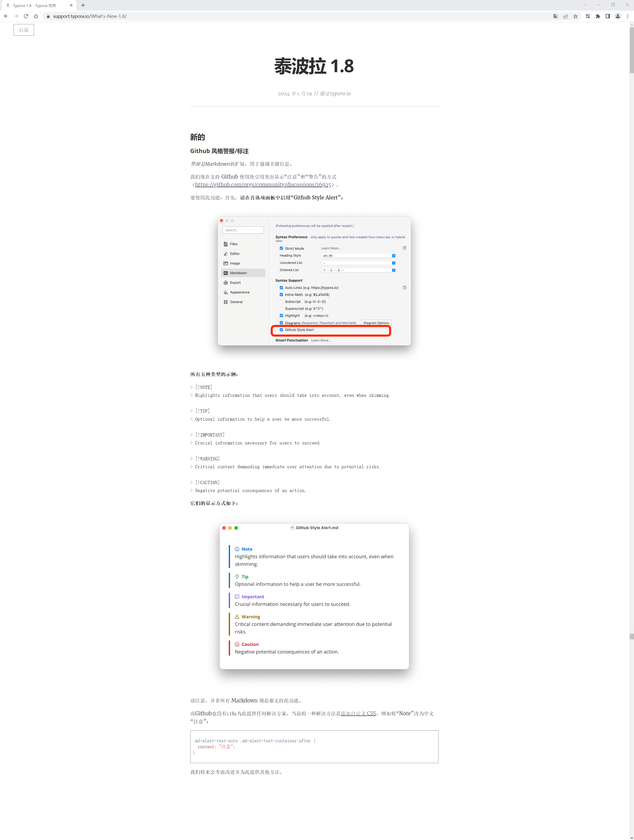Image resolution: width=634 pixels, height=840 pixels.
Task: Click green zoom dot in Github Style Alert.md window
Action: (x=236, y=528)
